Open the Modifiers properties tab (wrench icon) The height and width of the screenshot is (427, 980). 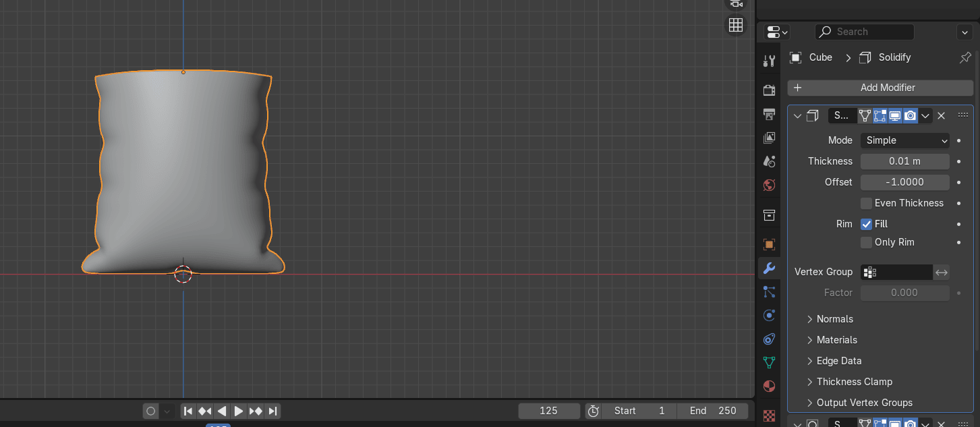click(769, 268)
